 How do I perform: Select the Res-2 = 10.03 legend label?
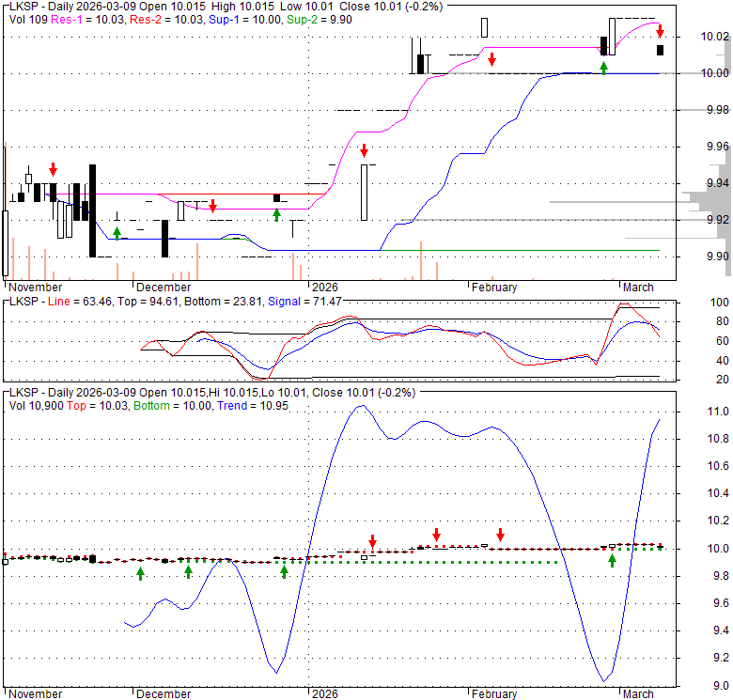166,20
